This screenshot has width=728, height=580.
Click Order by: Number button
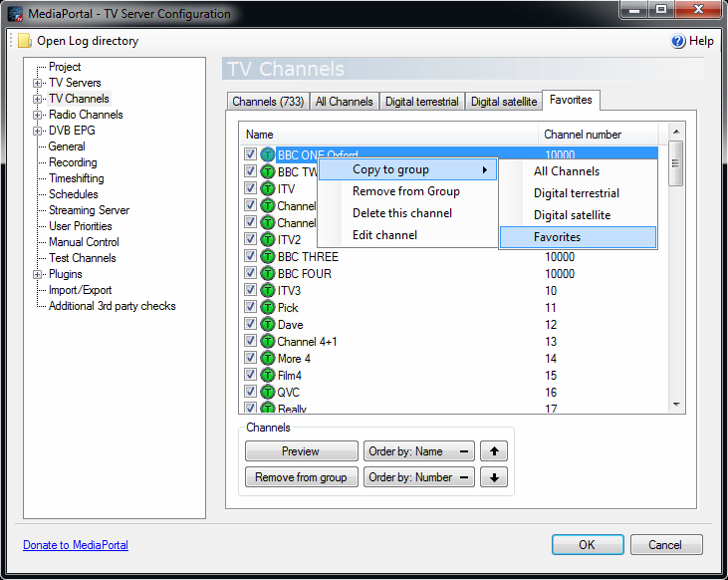419,476
